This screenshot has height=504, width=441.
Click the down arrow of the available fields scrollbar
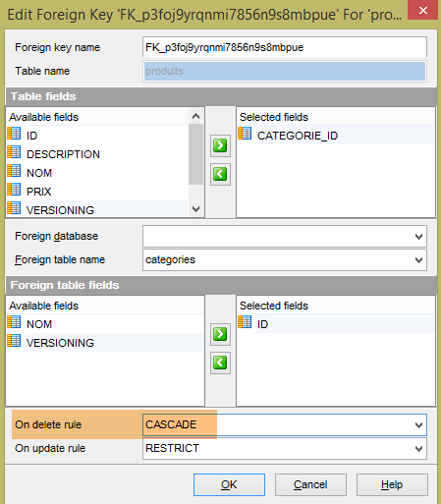point(195,209)
